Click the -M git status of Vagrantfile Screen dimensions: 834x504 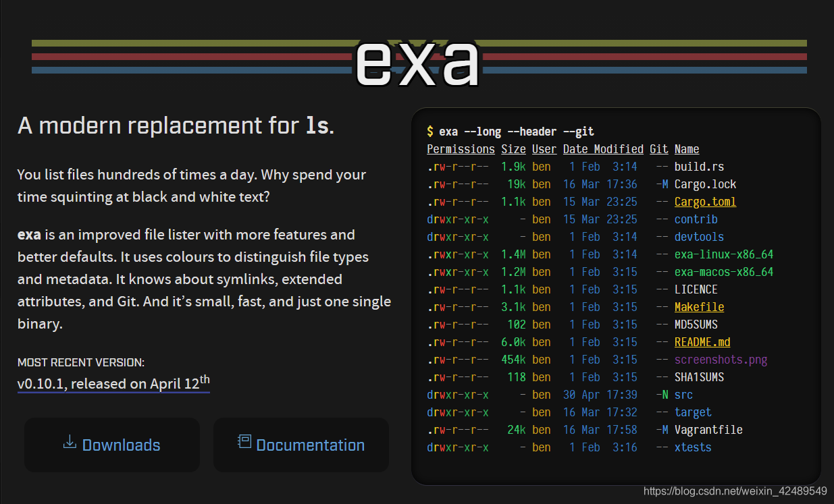662,430
